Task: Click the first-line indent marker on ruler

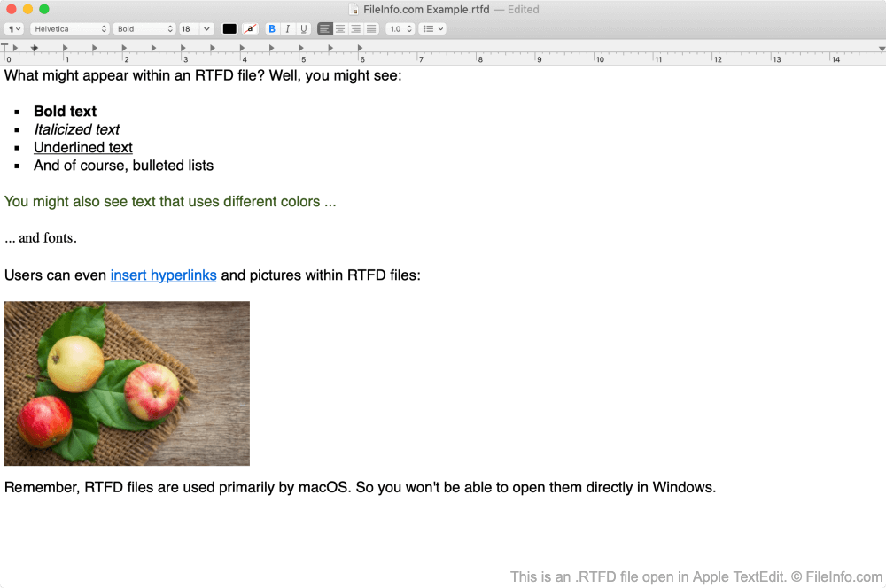Action: [5, 46]
